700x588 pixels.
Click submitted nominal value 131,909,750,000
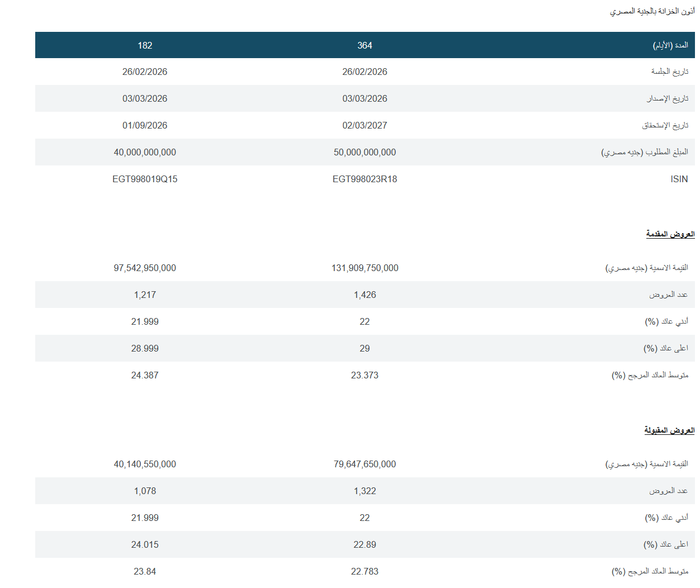(365, 268)
